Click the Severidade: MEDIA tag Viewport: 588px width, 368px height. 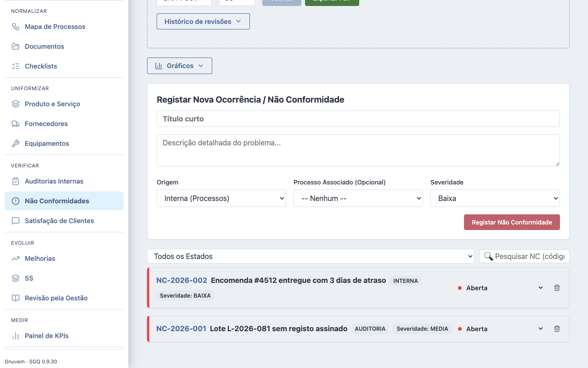click(x=422, y=329)
